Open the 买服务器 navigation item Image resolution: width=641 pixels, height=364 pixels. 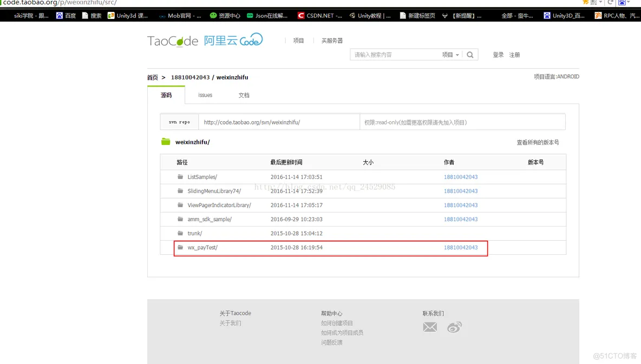(x=332, y=41)
